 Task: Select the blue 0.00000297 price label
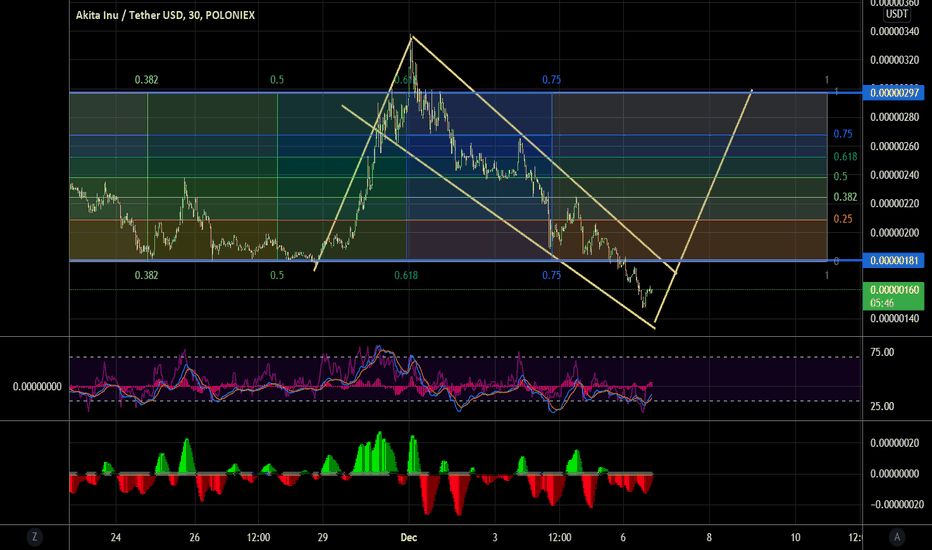893,93
